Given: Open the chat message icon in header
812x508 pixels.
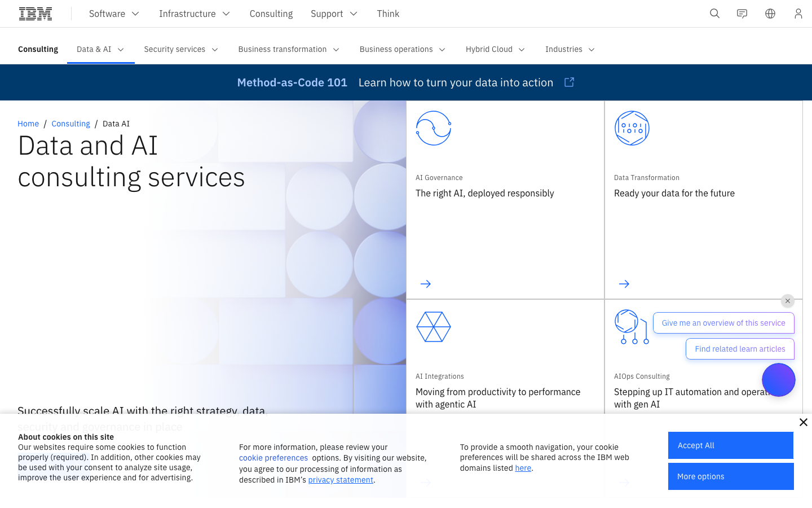Looking at the screenshot, I should (x=742, y=14).
